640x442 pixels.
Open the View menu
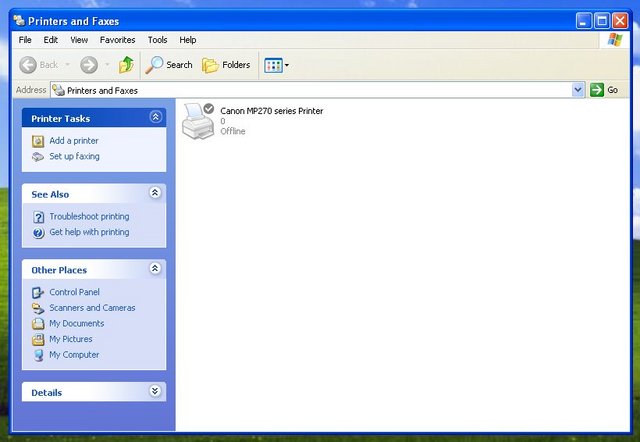pos(79,40)
